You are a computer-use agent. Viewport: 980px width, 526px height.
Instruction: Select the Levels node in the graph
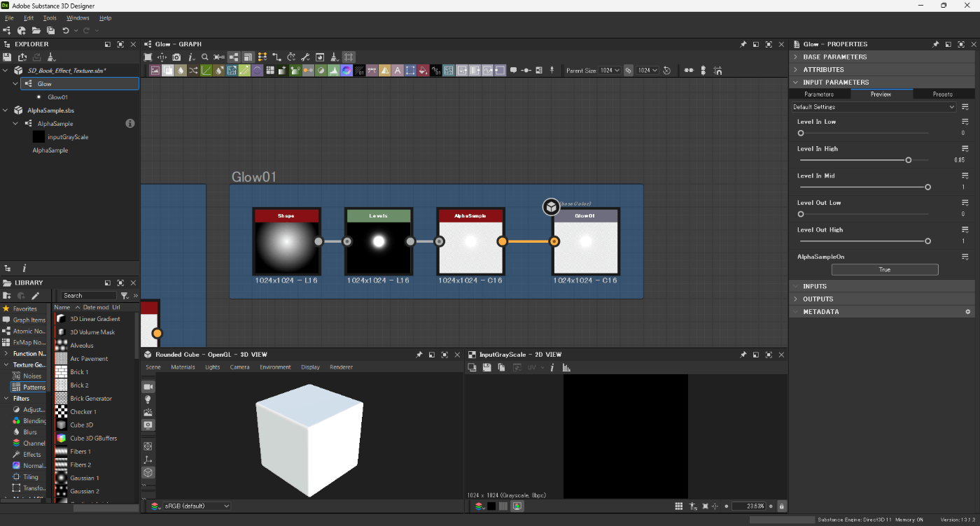click(x=379, y=242)
